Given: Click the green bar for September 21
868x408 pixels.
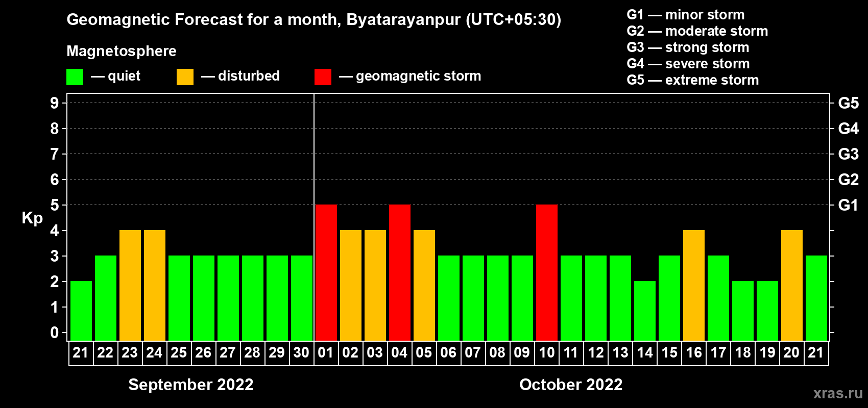Looking at the screenshot, I should [x=81, y=311].
